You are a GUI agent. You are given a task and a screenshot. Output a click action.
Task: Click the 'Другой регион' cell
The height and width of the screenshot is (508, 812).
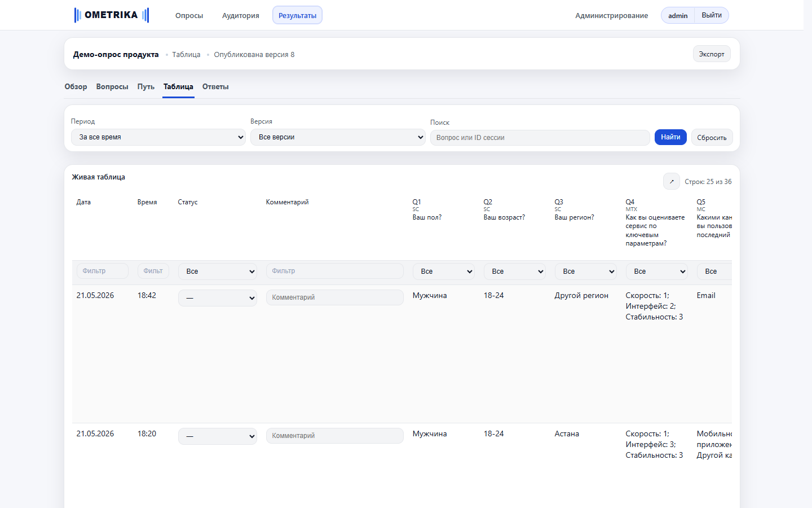pyautogui.click(x=581, y=295)
